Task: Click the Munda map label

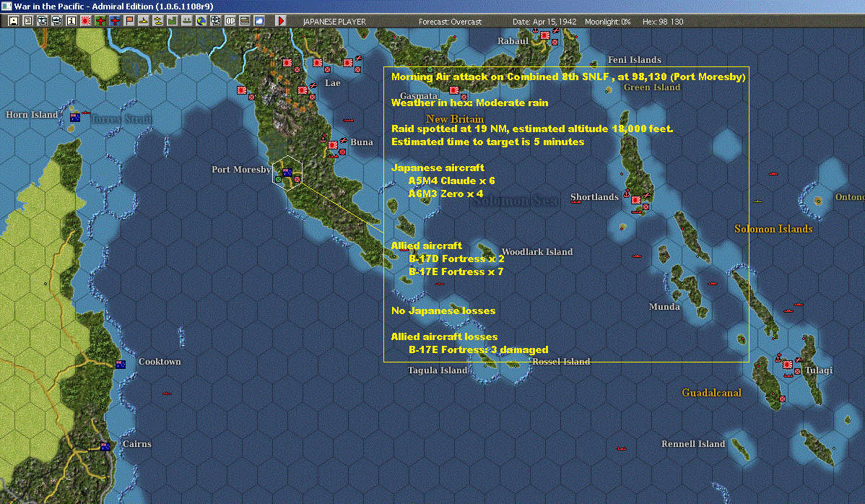Action: [664, 307]
